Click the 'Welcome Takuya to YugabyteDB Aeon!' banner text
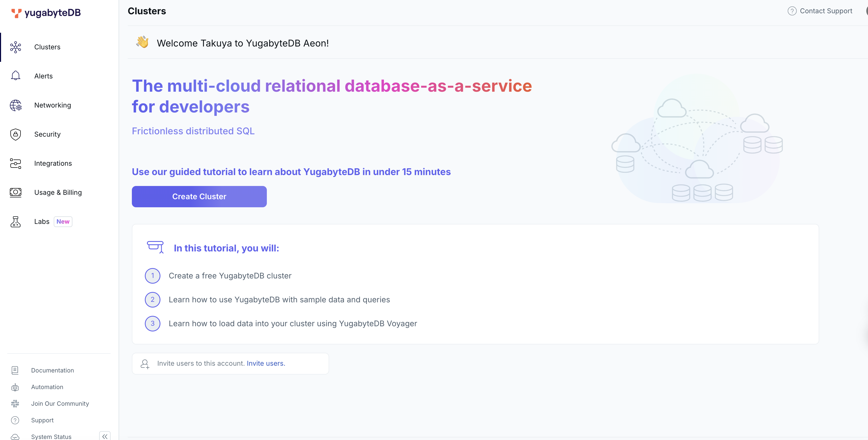 click(243, 43)
